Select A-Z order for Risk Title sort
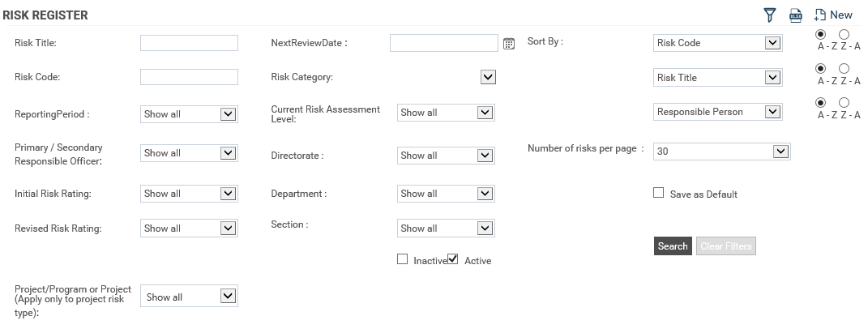Screen dimensions: 868x329 click(820, 68)
